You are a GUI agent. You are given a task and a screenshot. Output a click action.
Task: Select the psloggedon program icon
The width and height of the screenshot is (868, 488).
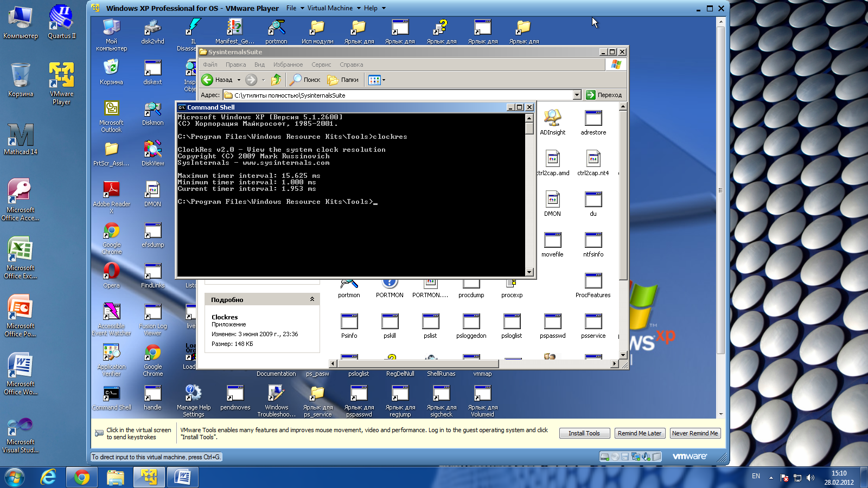471,325
